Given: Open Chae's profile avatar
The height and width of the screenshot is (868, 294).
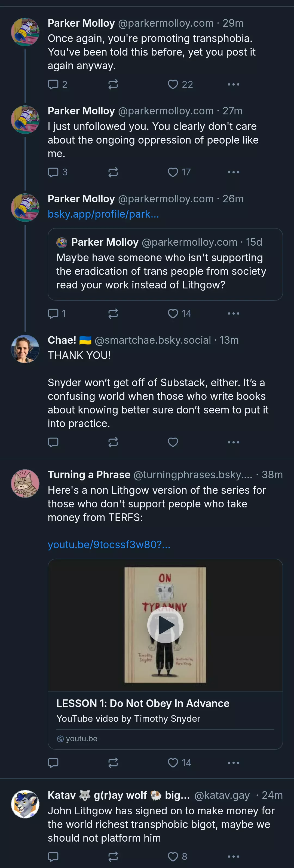Looking at the screenshot, I should pos(25,349).
